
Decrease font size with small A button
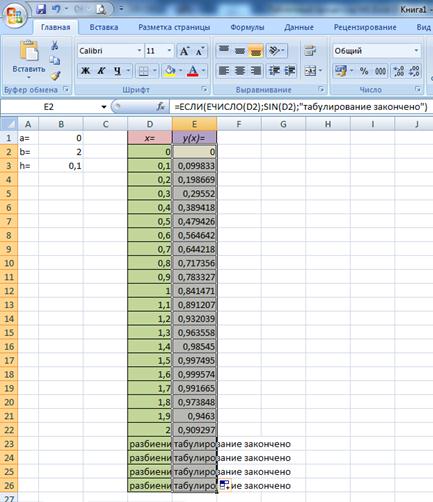(199, 51)
